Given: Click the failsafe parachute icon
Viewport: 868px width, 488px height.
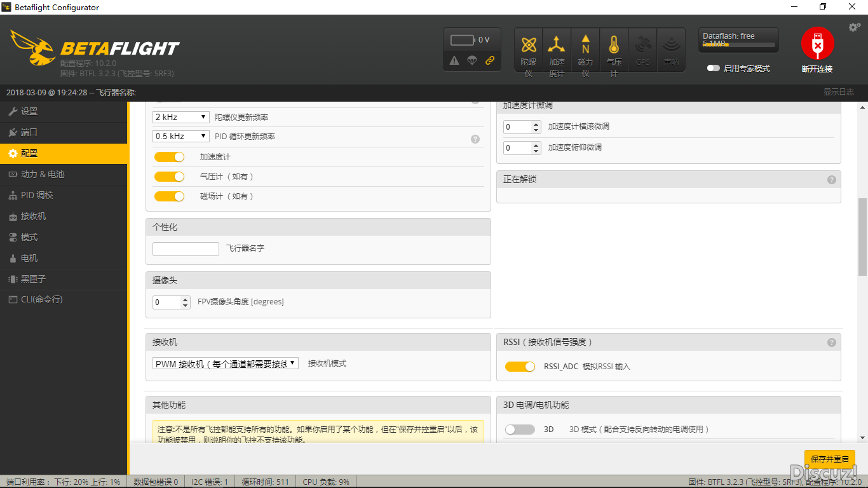Looking at the screenshot, I should [x=471, y=60].
